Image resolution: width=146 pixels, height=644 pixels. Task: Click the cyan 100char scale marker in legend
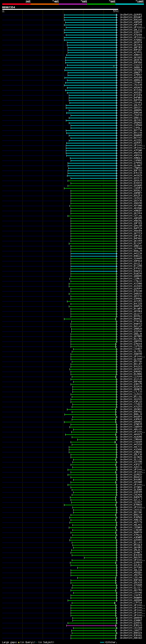pyautogui.click(x=102, y=642)
